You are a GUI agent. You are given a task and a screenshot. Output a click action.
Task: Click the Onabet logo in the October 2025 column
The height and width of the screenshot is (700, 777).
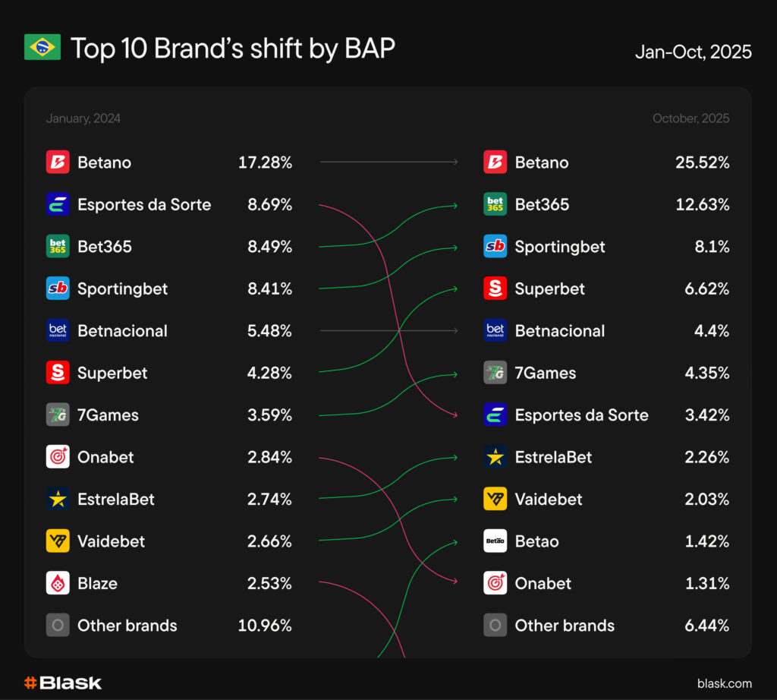pyautogui.click(x=495, y=583)
